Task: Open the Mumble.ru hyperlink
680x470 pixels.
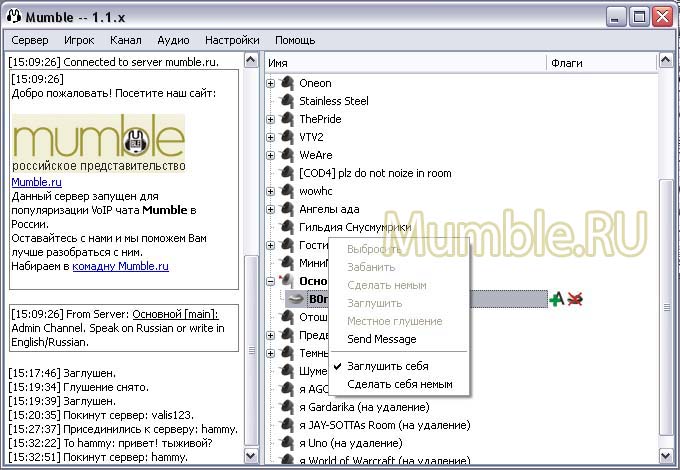Action: 36,183
